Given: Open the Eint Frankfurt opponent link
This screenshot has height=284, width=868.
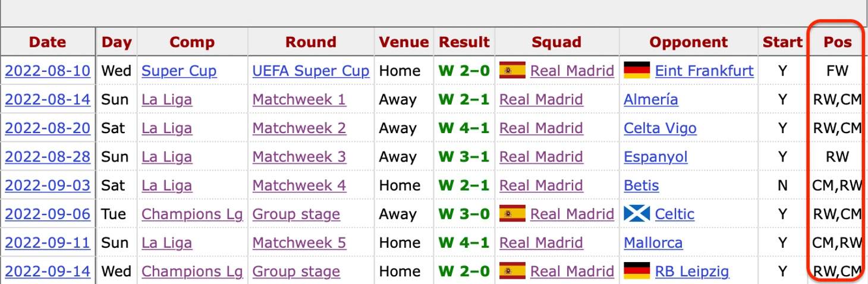Looking at the screenshot, I should pos(704,71).
